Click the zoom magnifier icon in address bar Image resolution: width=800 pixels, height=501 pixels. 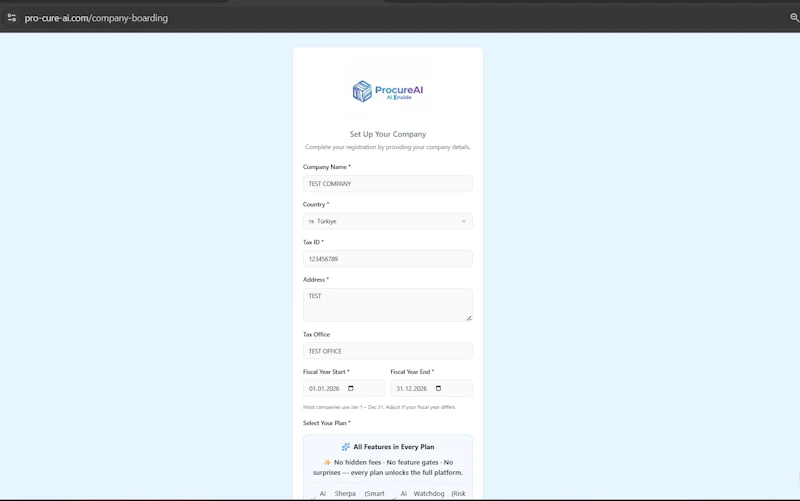coord(794,18)
